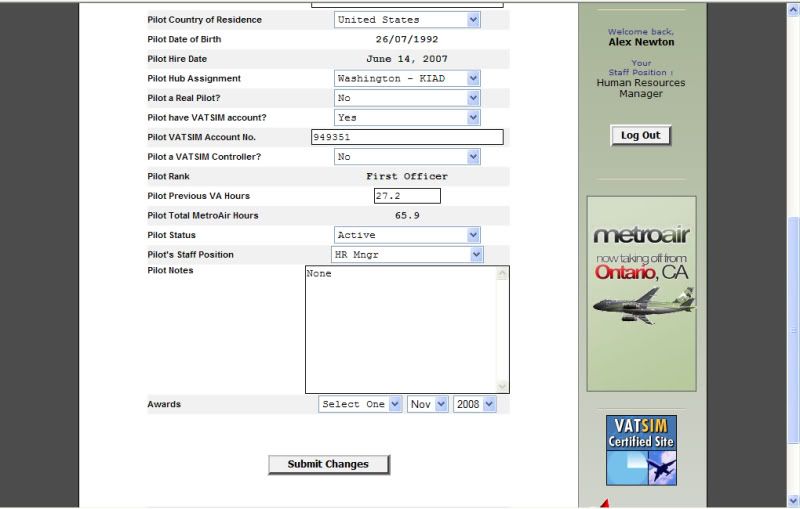
Task: Open the Pilot Country of Residence dropdown
Action: point(407,20)
